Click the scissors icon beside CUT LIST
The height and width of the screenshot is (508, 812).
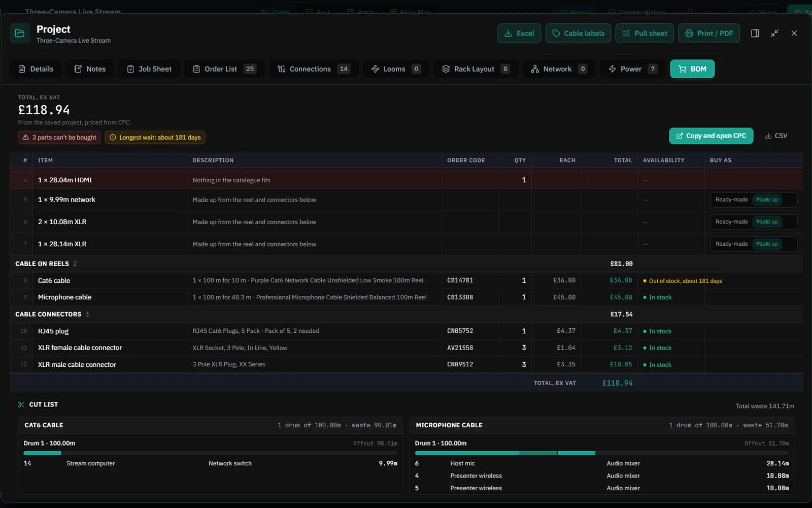click(21, 405)
